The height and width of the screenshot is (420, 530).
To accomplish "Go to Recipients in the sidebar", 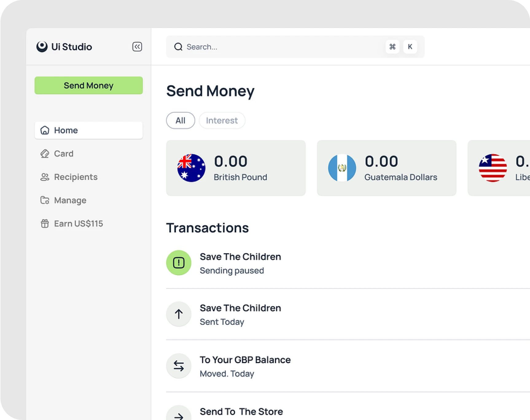I will [76, 177].
